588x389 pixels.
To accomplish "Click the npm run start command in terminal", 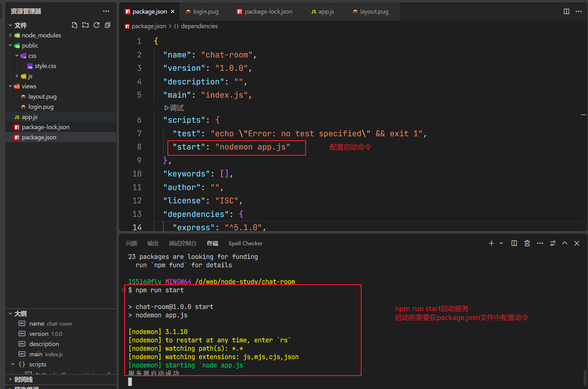I will 160,290.
